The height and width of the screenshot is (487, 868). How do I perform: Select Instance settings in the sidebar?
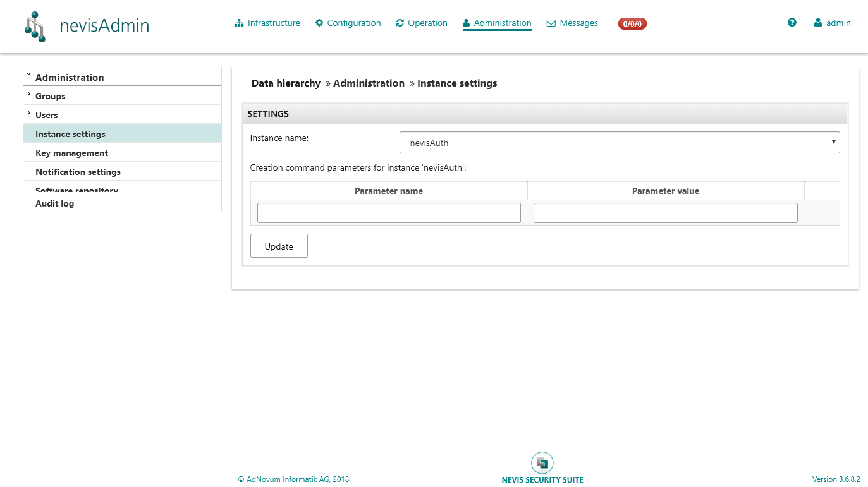pyautogui.click(x=123, y=134)
